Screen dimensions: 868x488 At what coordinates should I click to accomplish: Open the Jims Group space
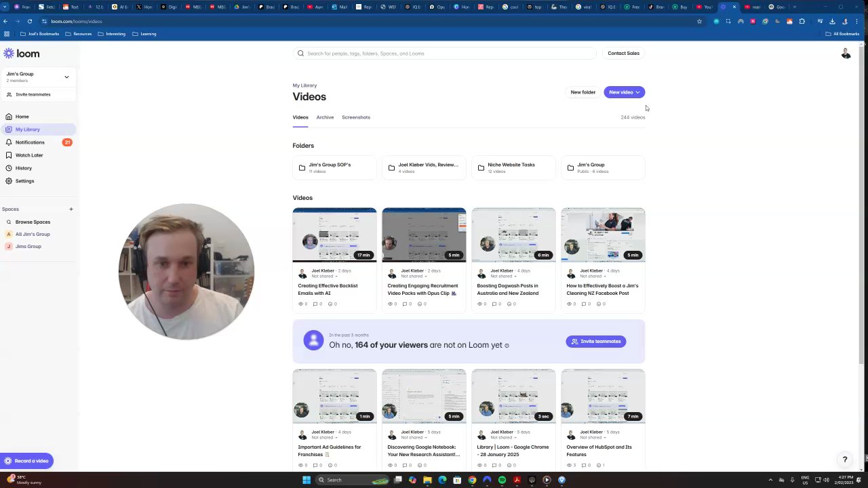28,246
